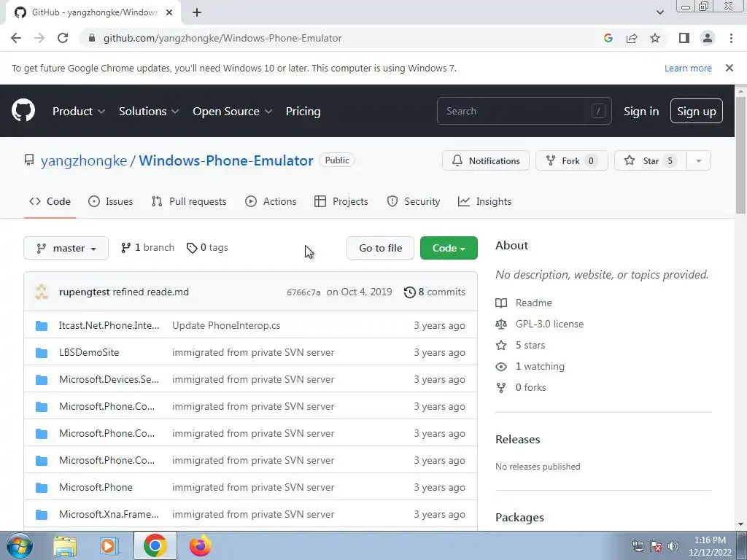
Task: Click the volume speaker tray icon
Action: [673, 546]
